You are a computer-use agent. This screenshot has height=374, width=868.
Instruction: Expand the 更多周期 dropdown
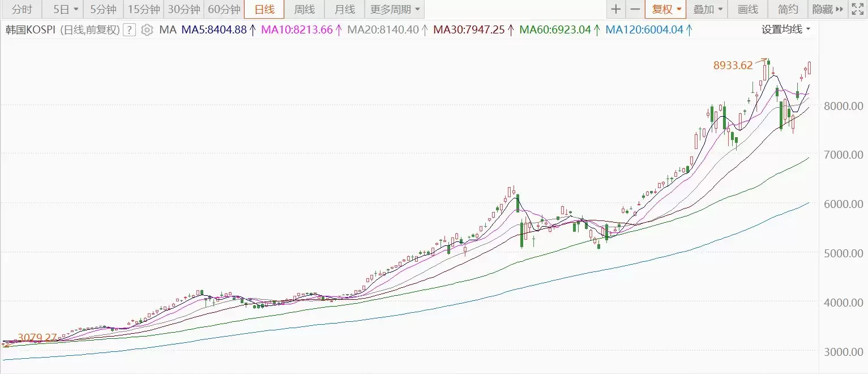(x=395, y=9)
